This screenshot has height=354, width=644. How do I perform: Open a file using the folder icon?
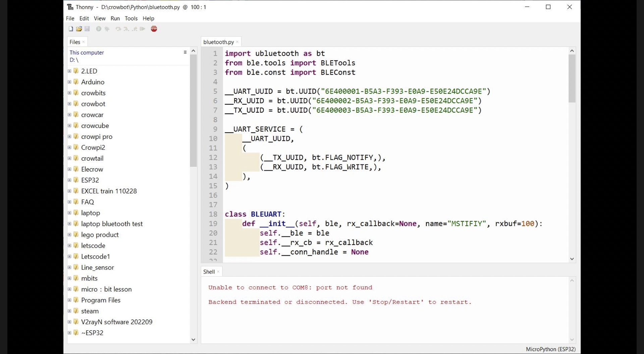(79, 29)
